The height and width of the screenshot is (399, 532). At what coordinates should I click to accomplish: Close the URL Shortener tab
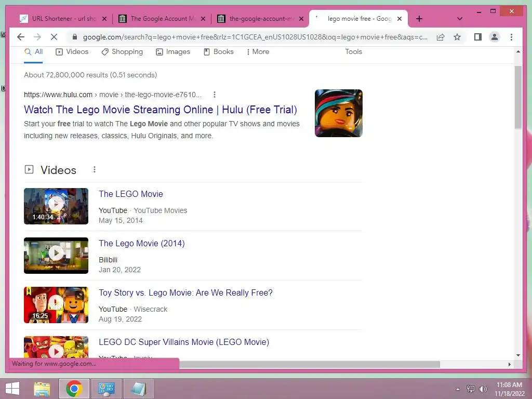click(104, 19)
